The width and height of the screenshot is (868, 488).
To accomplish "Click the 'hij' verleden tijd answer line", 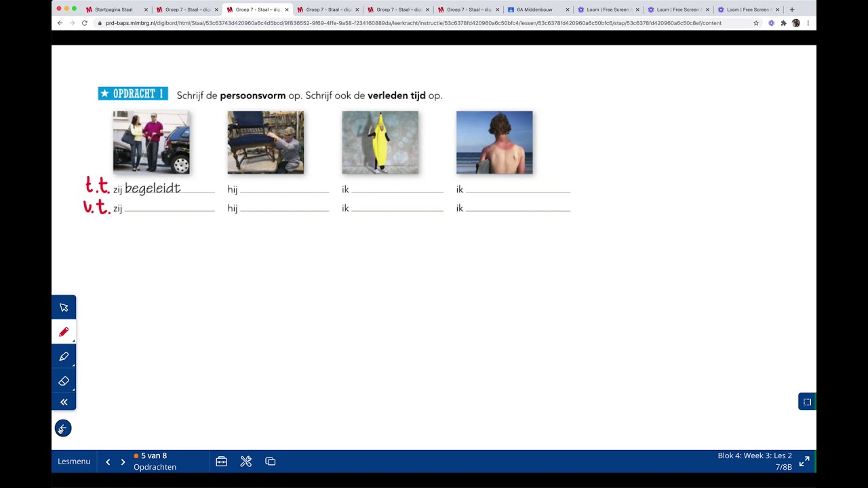I will coord(285,208).
